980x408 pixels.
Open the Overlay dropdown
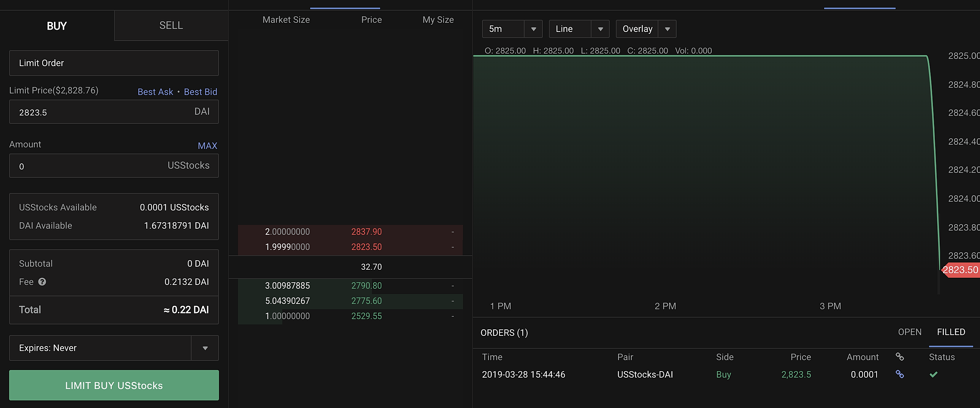(x=646, y=29)
